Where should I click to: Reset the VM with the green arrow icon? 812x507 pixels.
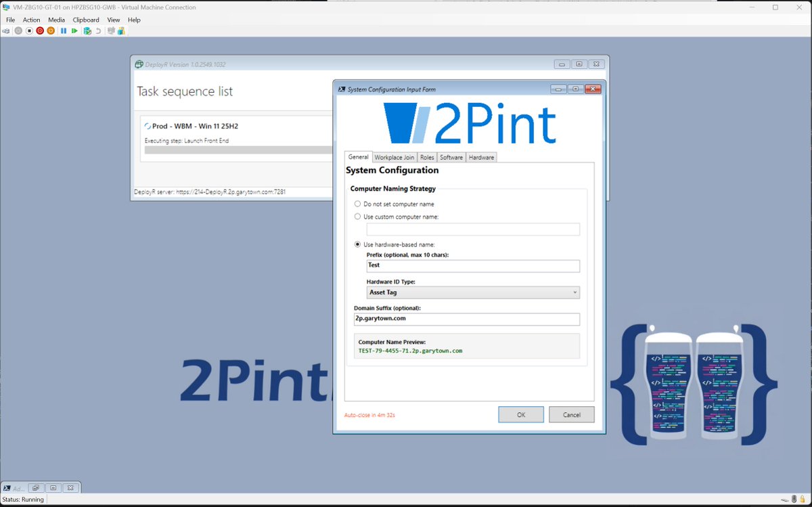point(74,31)
